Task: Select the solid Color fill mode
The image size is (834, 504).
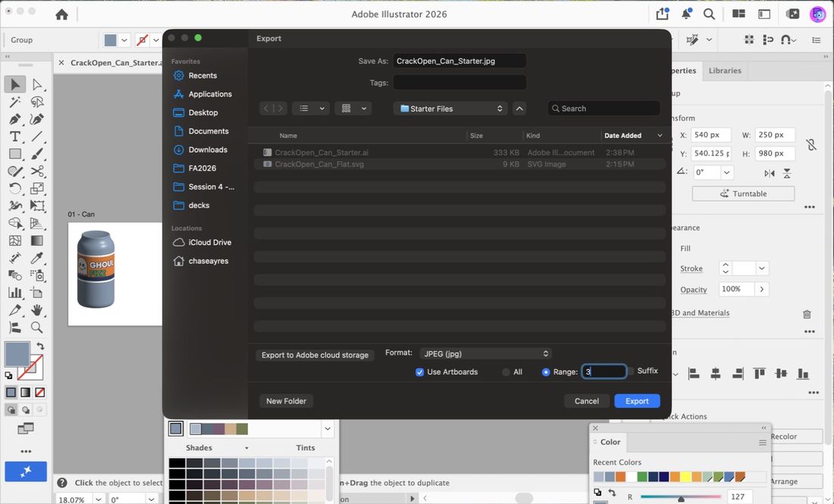Action: pos(11,393)
